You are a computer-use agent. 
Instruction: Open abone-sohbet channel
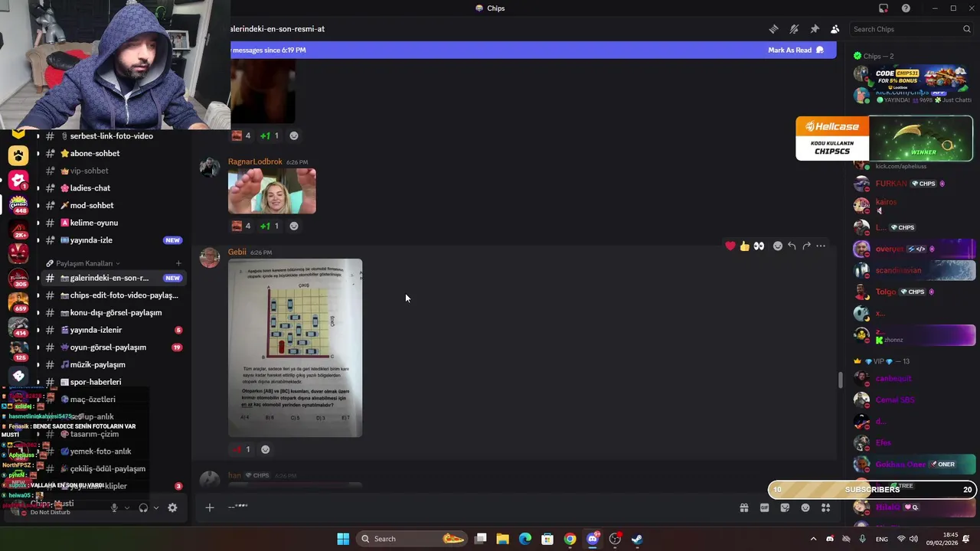(x=111, y=153)
